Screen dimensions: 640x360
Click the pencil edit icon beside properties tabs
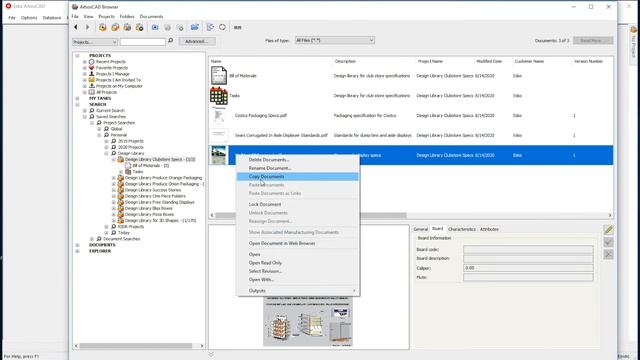[x=608, y=230]
